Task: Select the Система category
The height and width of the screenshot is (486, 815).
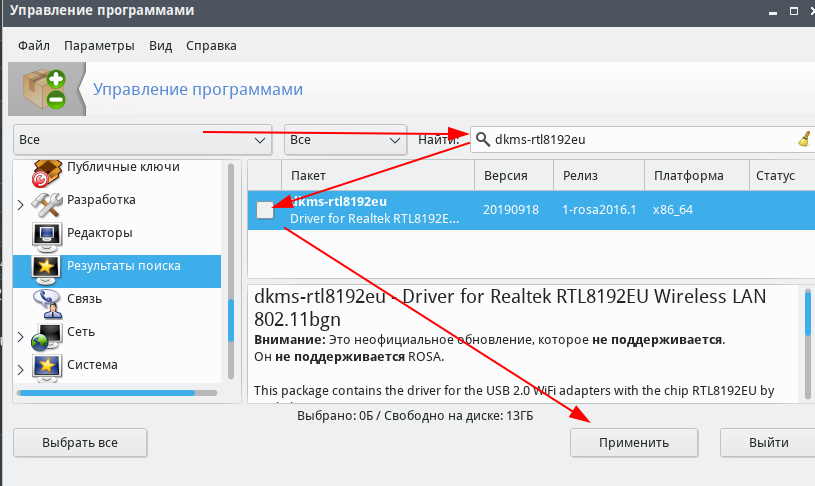Action: [x=93, y=365]
